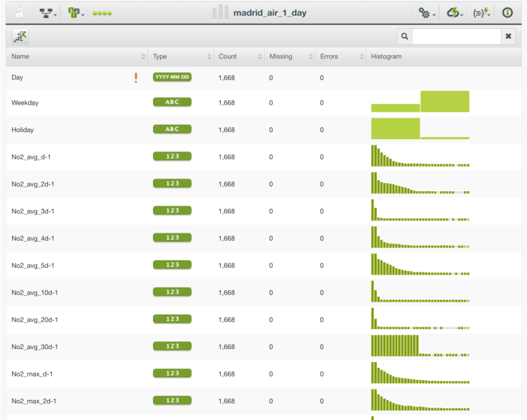The image size is (527, 420).
Task: Type in the field search box
Action: [x=456, y=36]
